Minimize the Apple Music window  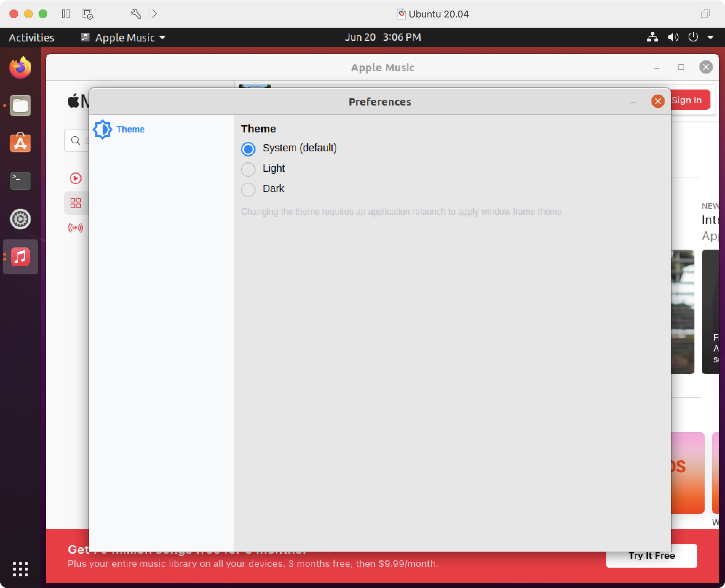657,68
